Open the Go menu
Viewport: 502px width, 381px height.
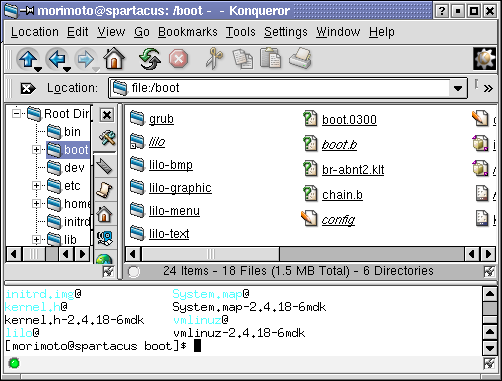(142, 32)
